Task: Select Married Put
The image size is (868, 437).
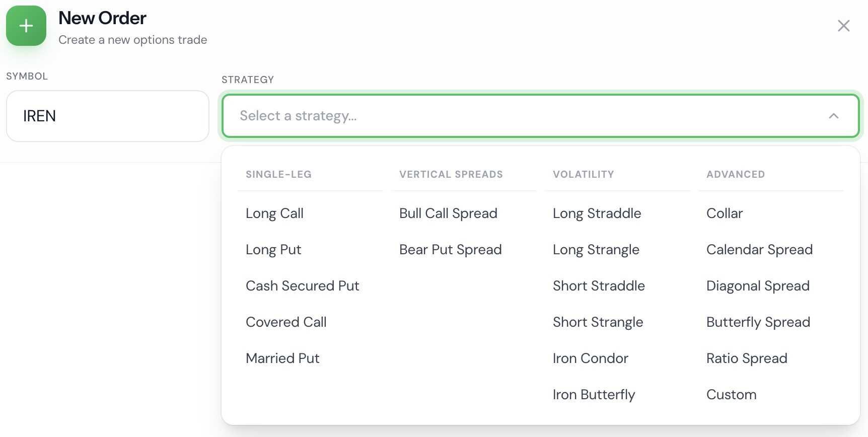Action: 282,358
